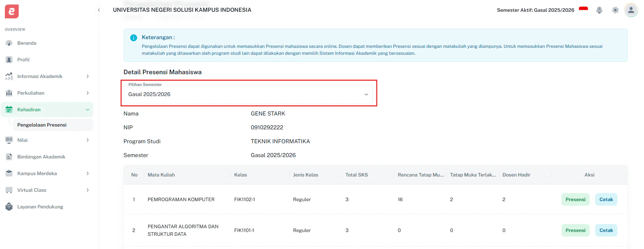Viewport: 644px width, 249px height.
Task: Click Cetak for Pemrograman Komputer
Action: 606,199
